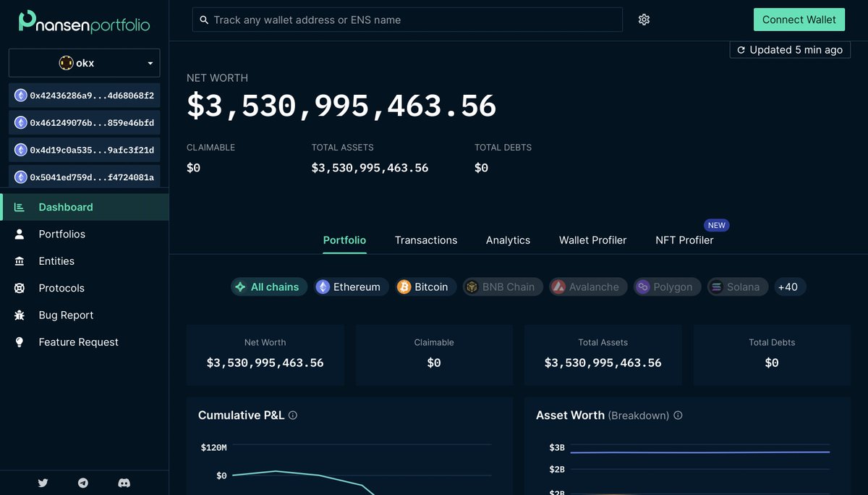
Task: Click the Portfolios person icon
Action: tap(20, 234)
